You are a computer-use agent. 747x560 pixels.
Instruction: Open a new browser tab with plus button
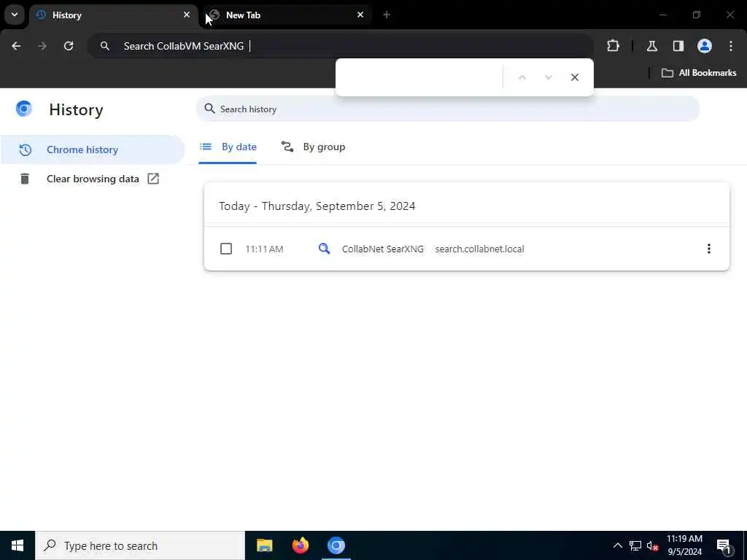[387, 15]
